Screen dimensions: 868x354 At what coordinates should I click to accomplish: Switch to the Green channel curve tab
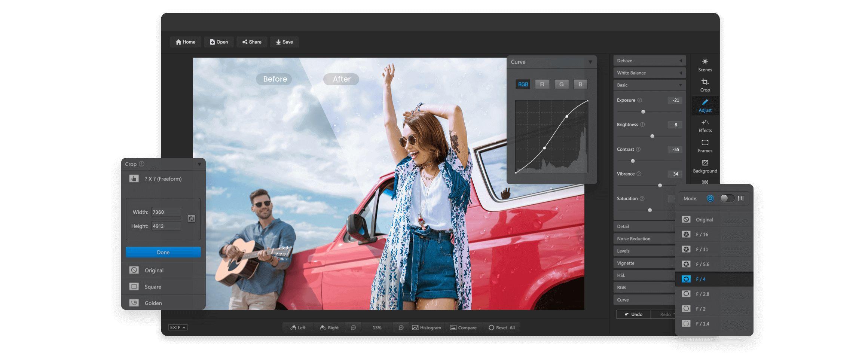tap(561, 84)
